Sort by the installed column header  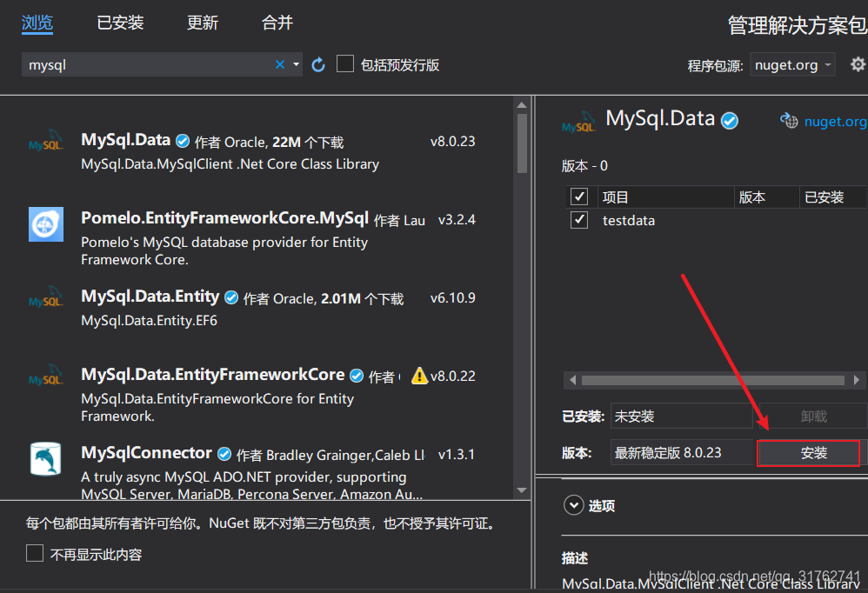tap(832, 197)
